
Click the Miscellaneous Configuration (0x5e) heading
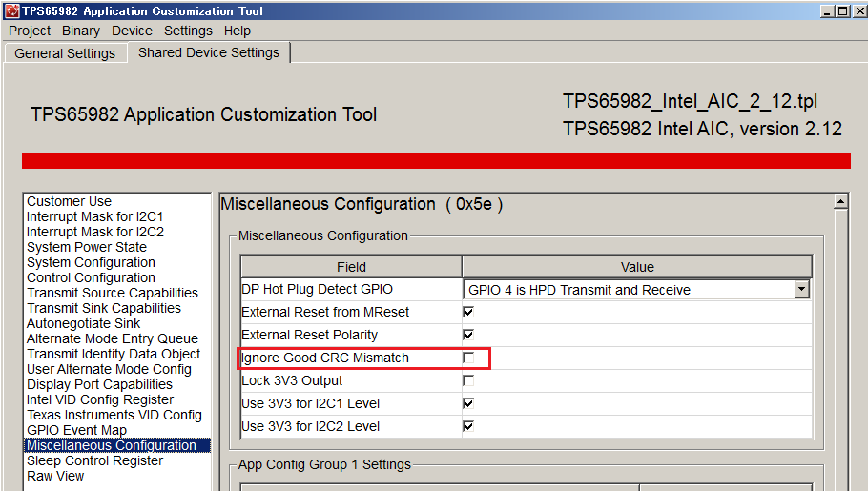(x=362, y=204)
